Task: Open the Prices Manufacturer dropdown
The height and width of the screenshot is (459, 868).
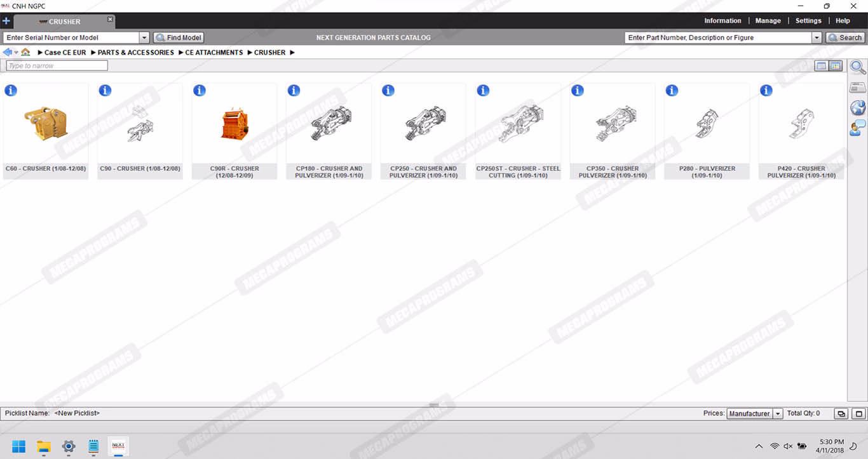Action: [x=778, y=414]
